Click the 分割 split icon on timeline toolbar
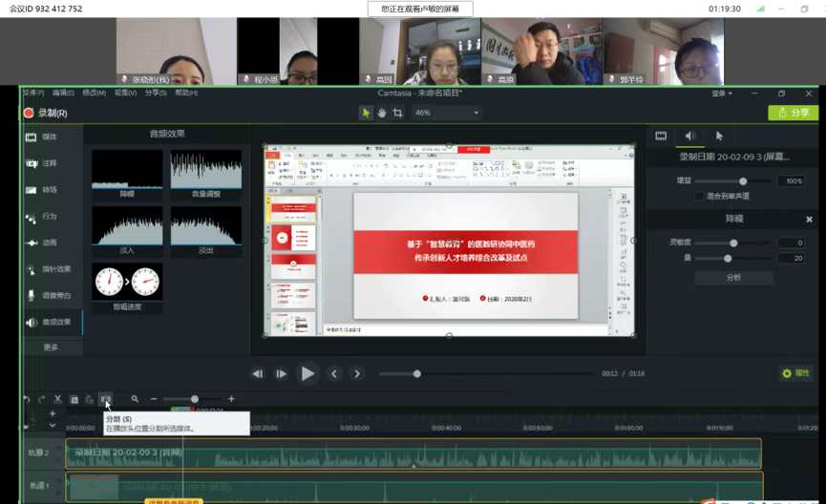 [106, 399]
